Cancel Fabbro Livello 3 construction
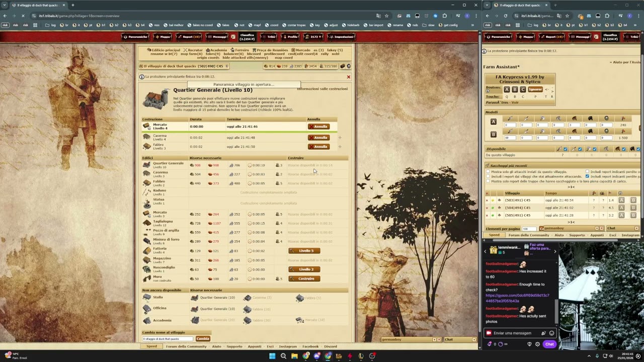 click(318, 147)
